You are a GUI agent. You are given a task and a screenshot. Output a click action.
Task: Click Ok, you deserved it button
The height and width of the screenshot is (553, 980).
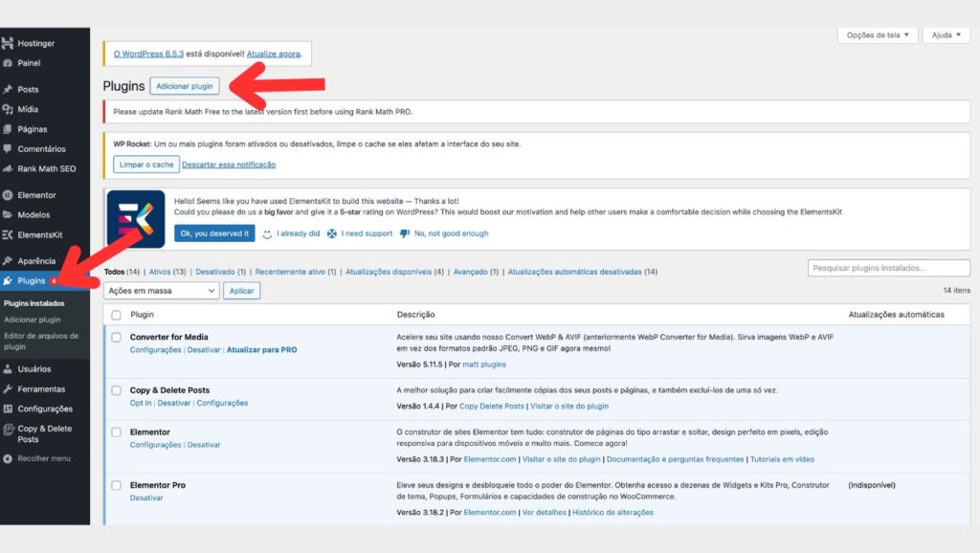coord(214,233)
